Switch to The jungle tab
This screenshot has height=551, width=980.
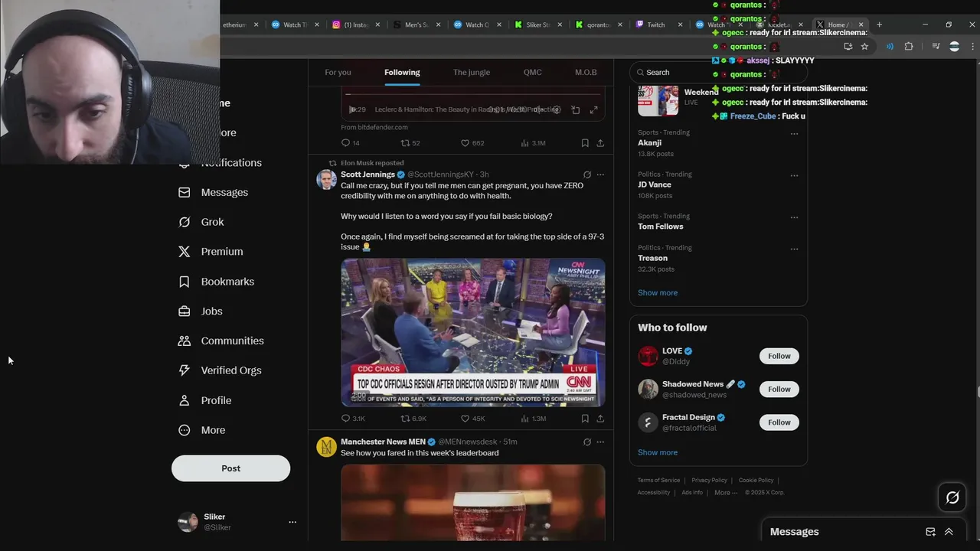click(472, 72)
